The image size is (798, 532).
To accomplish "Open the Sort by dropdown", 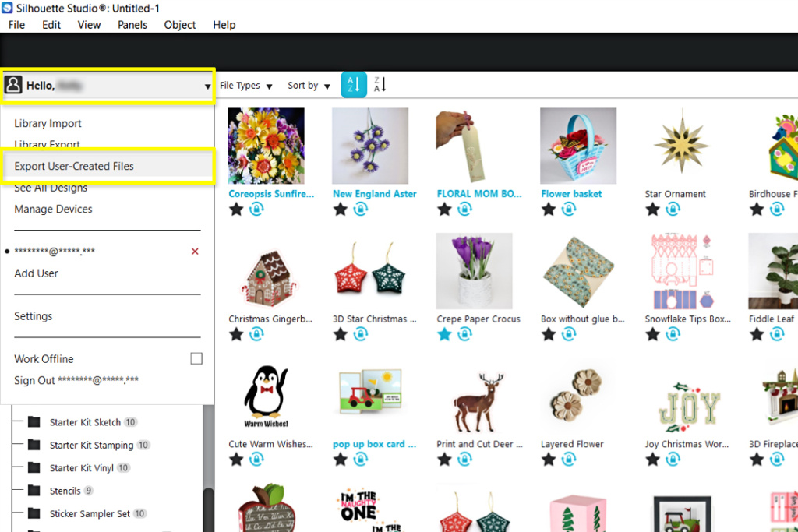I will (309, 86).
